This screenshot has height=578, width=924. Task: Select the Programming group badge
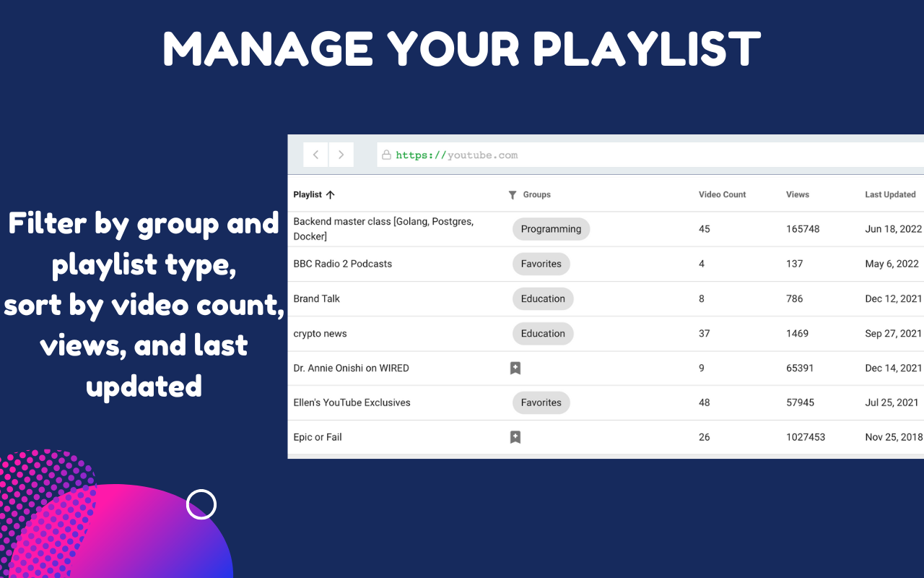pyautogui.click(x=551, y=229)
